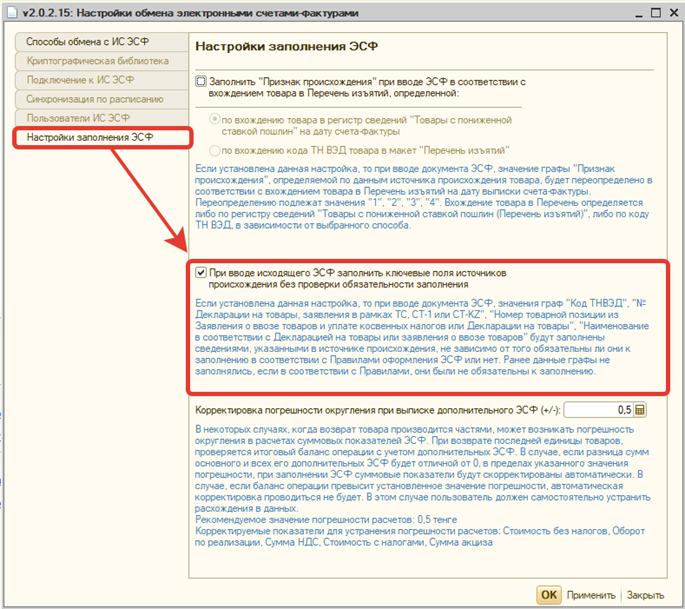Viewport: 685px width, 609px height.
Task: Click the 1C application icon in title bar
Action: tap(11, 11)
